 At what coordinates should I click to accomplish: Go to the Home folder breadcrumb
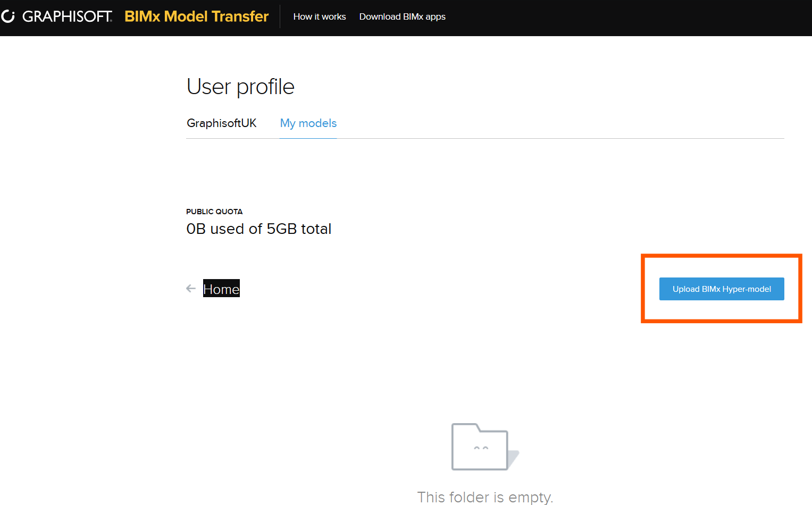[221, 289]
